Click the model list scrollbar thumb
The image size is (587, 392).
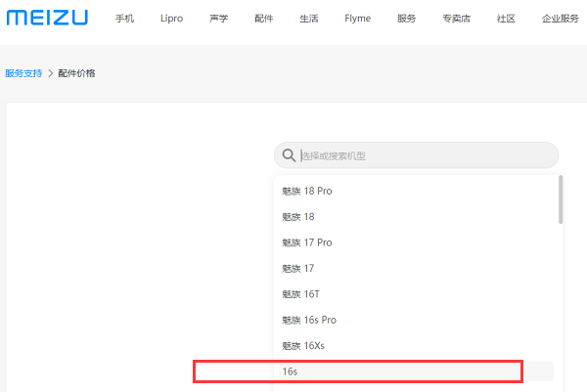[x=561, y=199]
